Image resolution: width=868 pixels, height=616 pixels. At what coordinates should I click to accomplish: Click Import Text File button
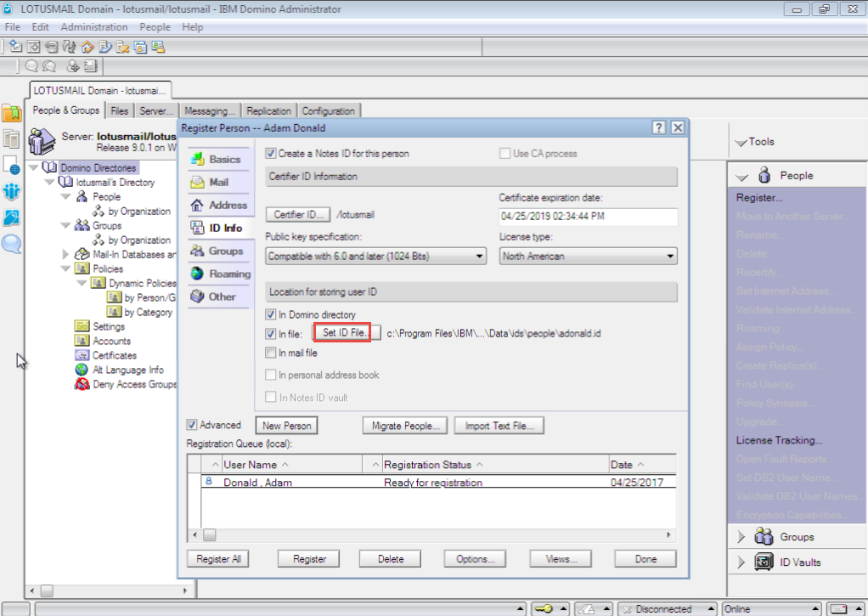499,426
